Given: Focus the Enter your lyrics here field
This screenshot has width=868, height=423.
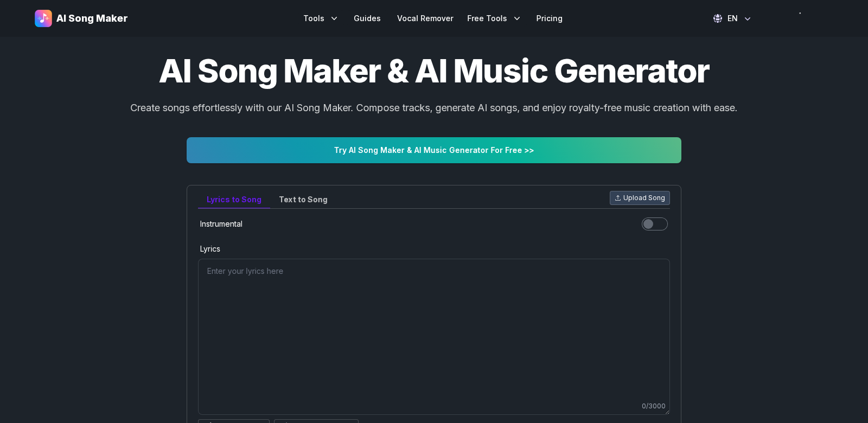Looking at the screenshot, I should point(434,337).
